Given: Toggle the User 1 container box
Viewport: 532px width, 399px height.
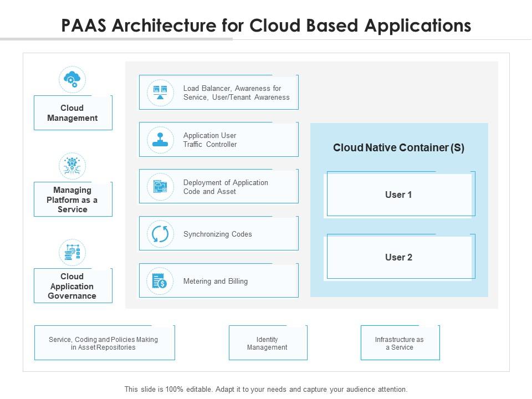Looking at the screenshot, I should (398, 195).
